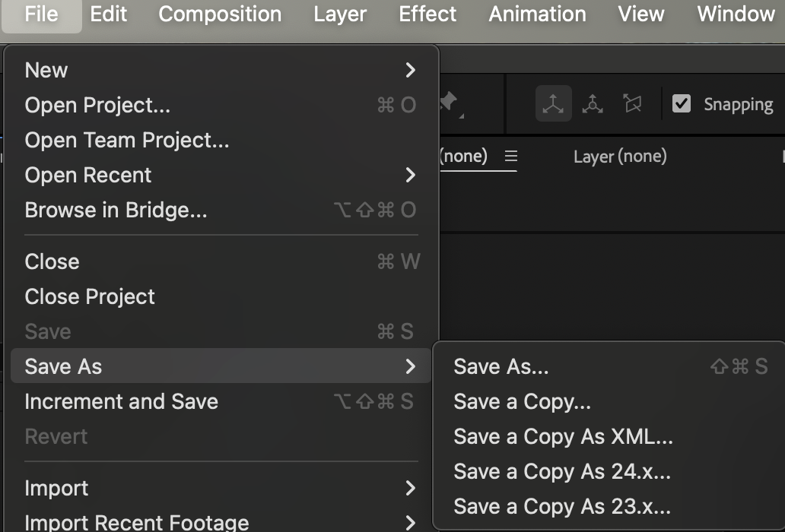
Task: Click Save a Copy As 23.x...
Action: (x=561, y=506)
